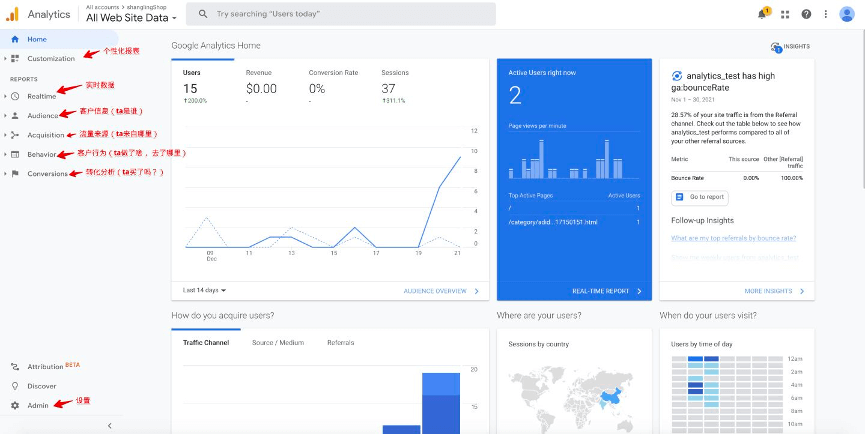Switch to the Source / Medium tab
This screenshot has height=435, width=866.
tap(278, 342)
